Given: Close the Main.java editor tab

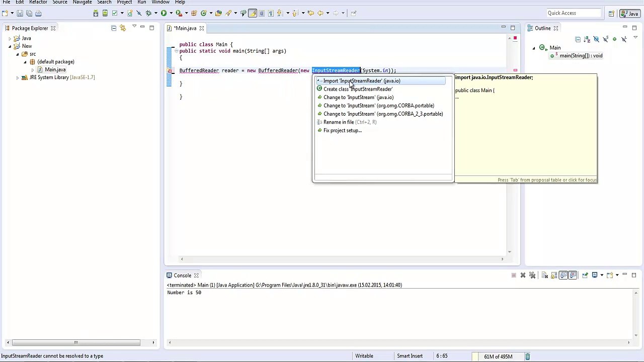Looking at the screenshot, I should [202, 28].
